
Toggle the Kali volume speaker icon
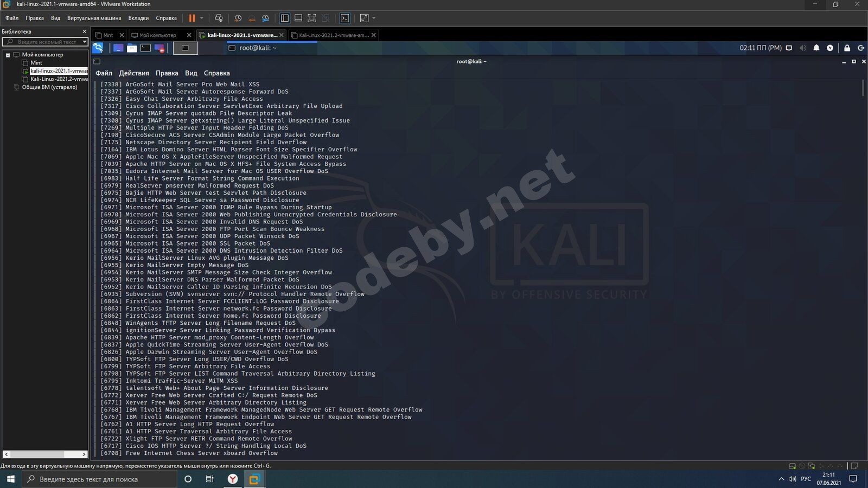click(x=803, y=48)
